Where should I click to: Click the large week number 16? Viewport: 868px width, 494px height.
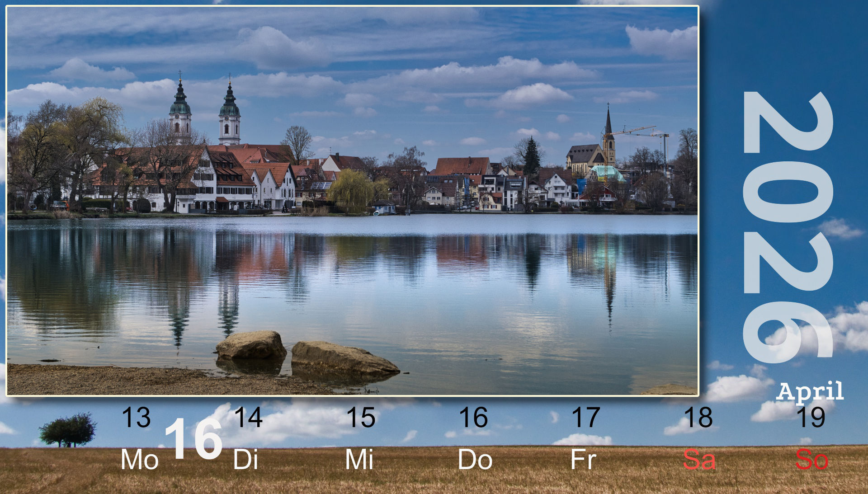click(x=193, y=439)
